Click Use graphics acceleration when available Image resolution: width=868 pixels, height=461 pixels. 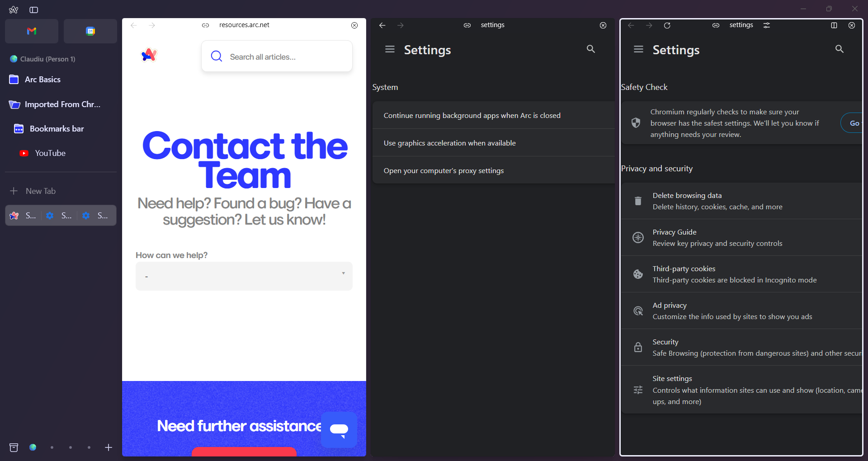493,143
